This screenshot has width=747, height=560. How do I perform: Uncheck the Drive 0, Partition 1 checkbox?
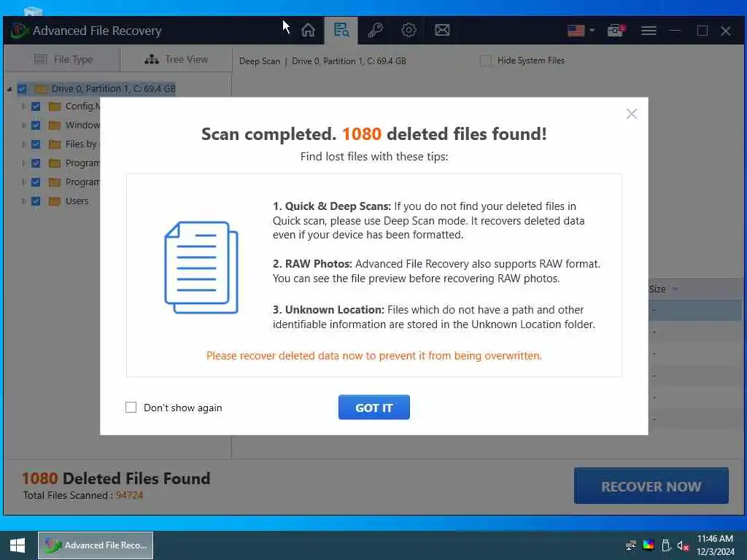22,88
